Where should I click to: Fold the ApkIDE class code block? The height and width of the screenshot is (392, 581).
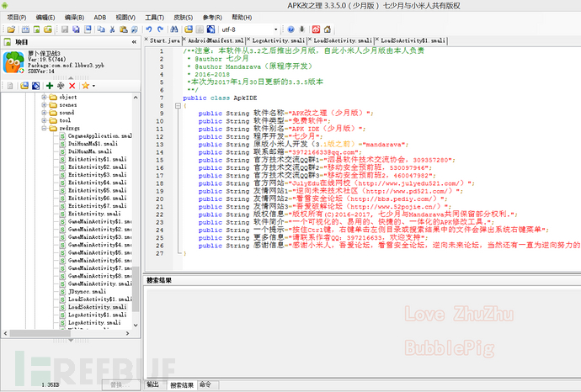tap(178, 106)
